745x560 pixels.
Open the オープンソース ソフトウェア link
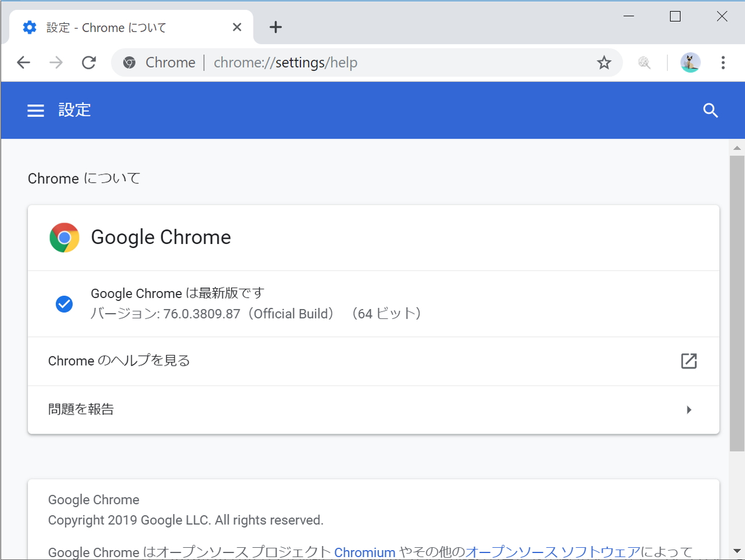pos(553,552)
